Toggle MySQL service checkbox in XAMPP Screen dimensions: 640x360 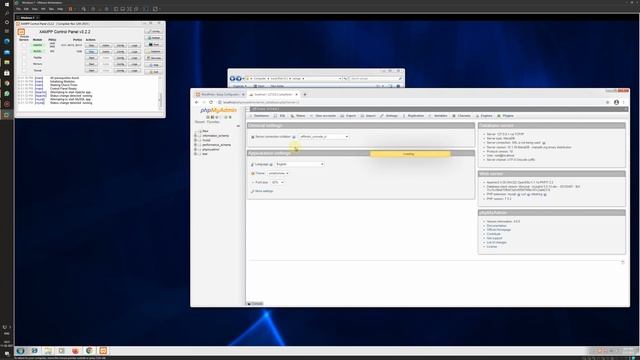[x=24, y=51]
